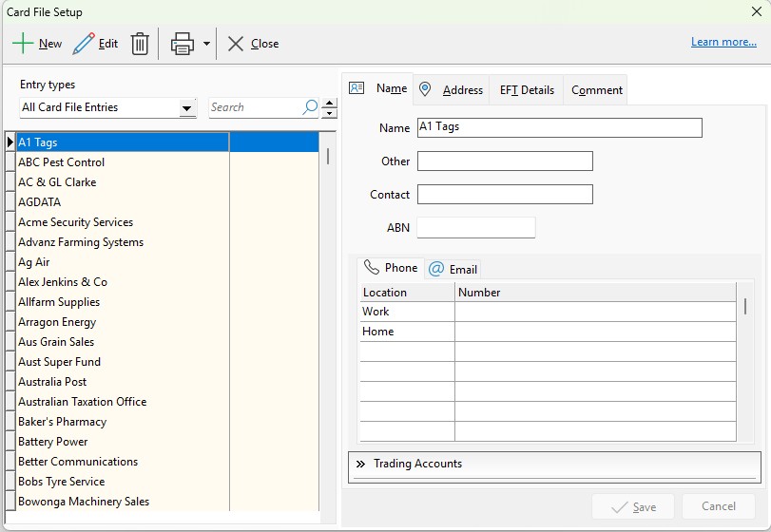Click the Cancel button
This screenshot has width=771, height=532.
click(x=719, y=506)
